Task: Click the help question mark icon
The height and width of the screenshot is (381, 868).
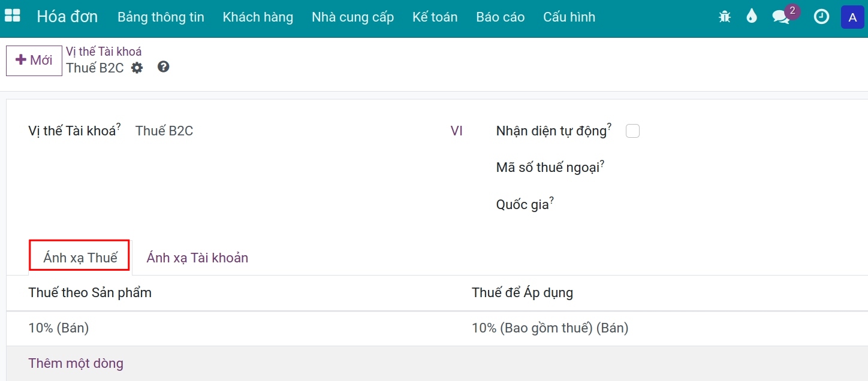Action: tap(164, 67)
